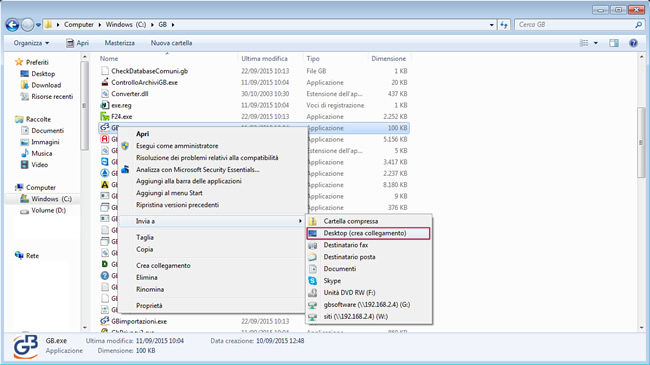The image size is (650, 365).
Task: Open Video library in sidebar
Action: [39, 165]
